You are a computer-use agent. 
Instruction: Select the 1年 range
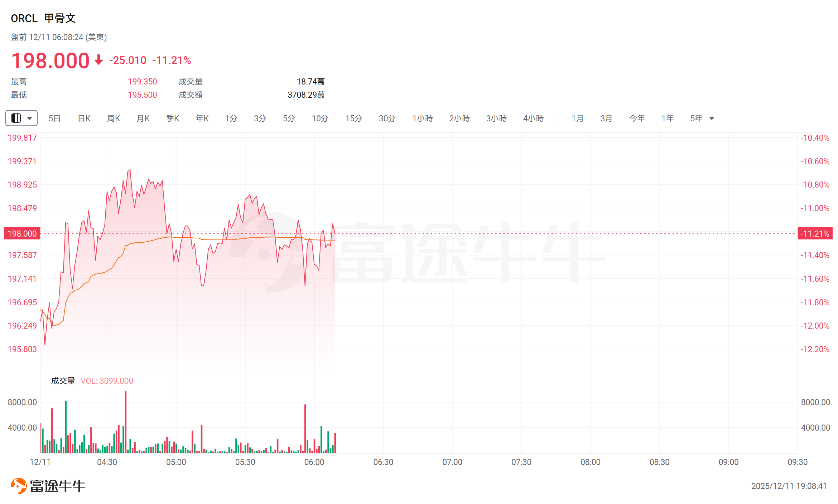[668, 118]
